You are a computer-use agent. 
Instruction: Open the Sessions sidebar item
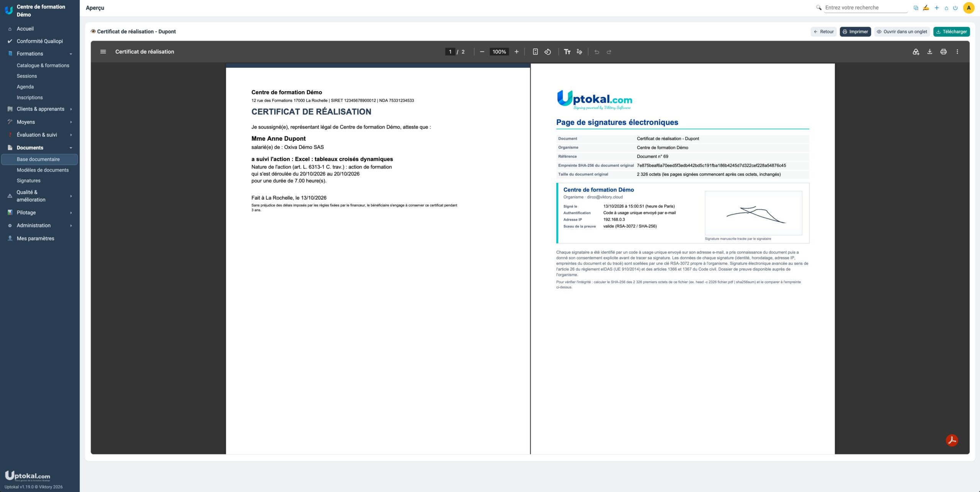point(27,76)
